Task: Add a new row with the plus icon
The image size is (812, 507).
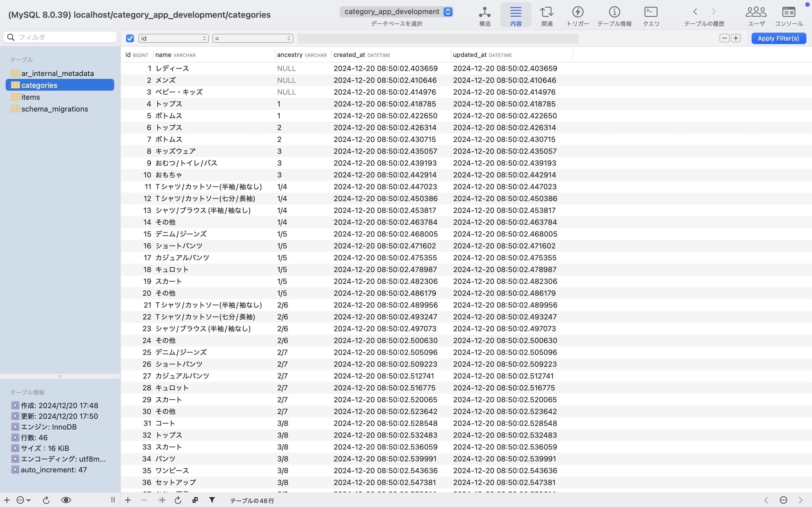Action: pyautogui.click(x=128, y=500)
